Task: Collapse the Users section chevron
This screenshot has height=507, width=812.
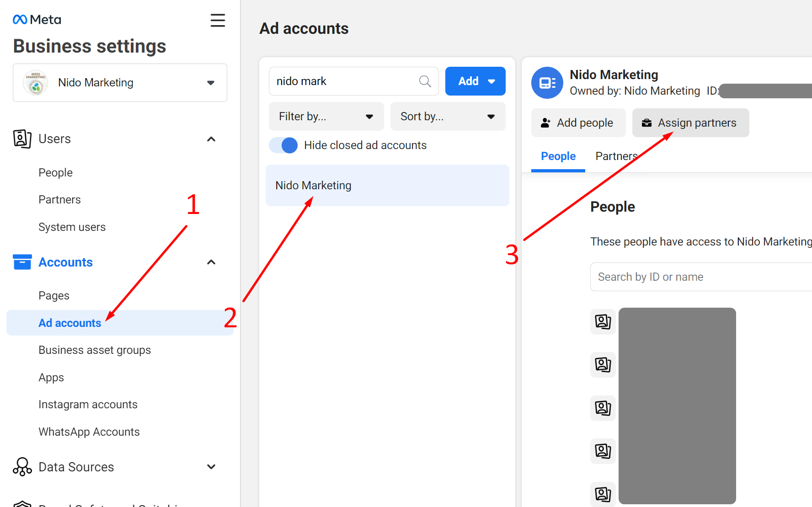Action: [x=211, y=139]
